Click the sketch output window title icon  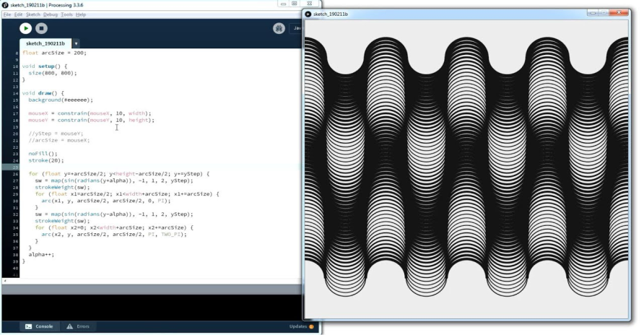pyautogui.click(x=308, y=14)
